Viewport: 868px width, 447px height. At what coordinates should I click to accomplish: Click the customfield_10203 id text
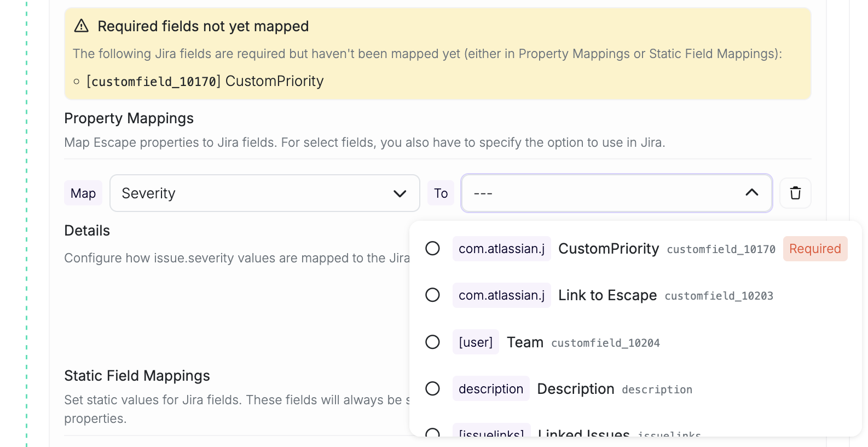[719, 296]
